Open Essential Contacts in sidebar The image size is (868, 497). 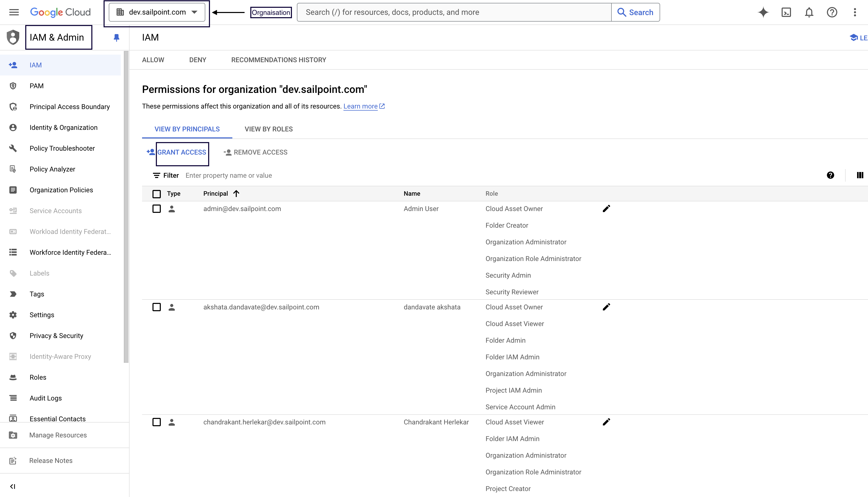tap(60, 418)
